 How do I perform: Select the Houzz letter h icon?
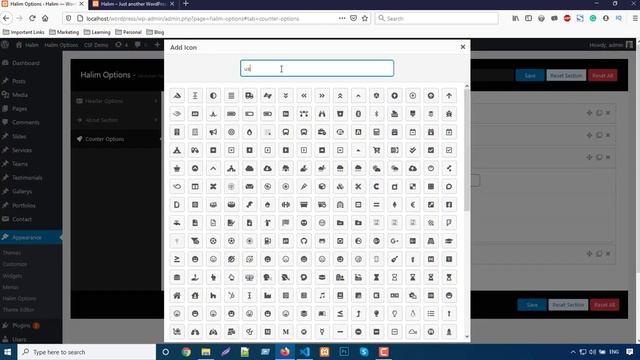[213, 296]
